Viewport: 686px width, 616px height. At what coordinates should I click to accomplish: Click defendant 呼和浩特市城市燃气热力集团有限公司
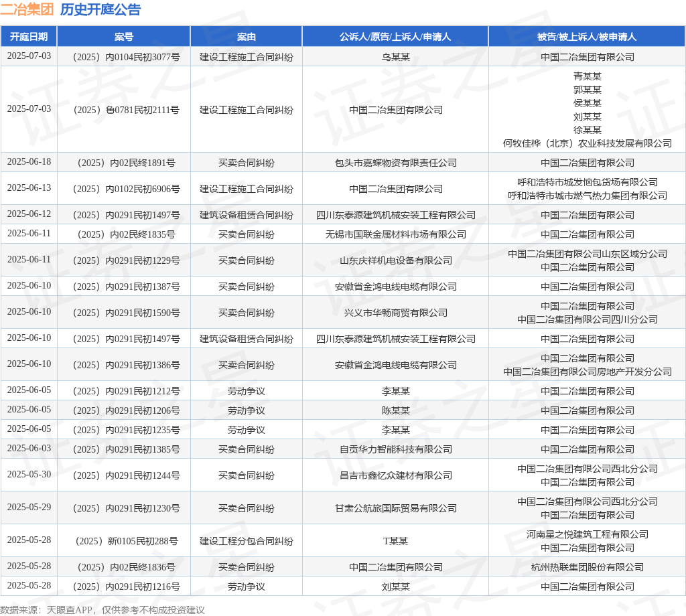tap(587, 196)
